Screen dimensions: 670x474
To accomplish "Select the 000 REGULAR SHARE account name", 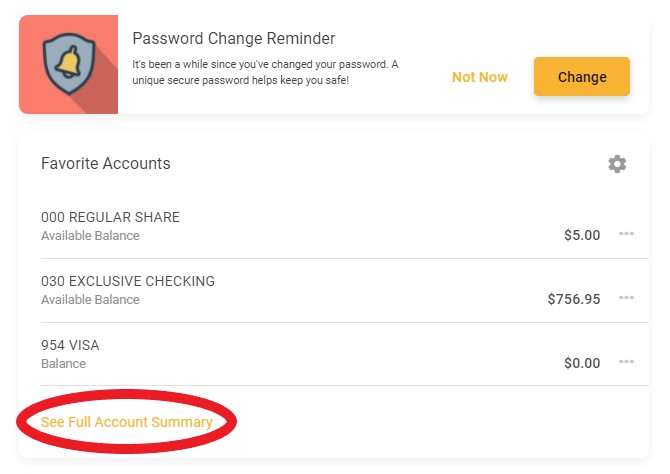I will pyautogui.click(x=110, y=218).
